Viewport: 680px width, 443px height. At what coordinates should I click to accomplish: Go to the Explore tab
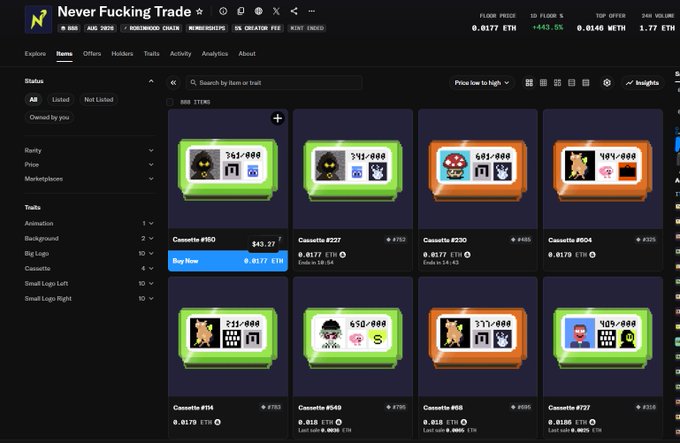point(35,54)
